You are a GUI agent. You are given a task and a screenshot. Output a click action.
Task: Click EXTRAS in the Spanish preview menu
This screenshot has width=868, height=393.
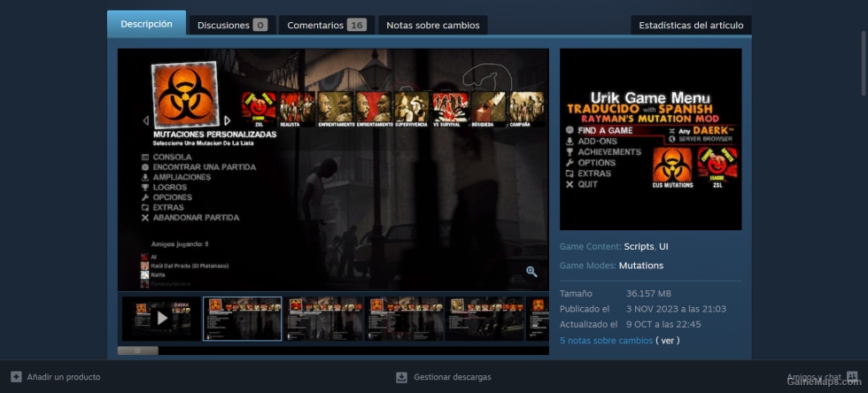tap(168, 208)
